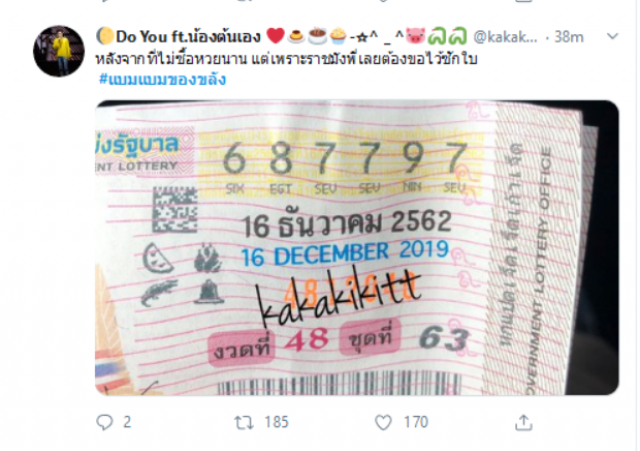The height and width of the screenshot is (451, 640).
Task: Open the tweet's chevron options menu
Action: [612, 37]
